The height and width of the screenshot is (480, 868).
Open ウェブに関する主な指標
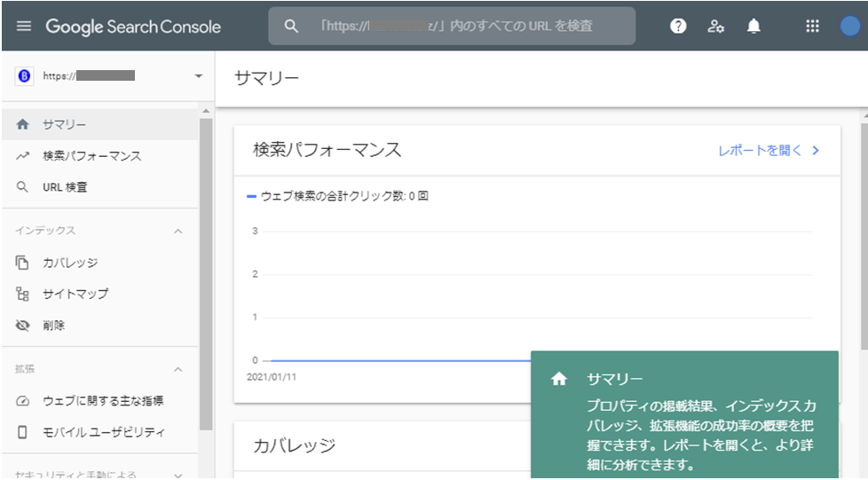point(99,401)
